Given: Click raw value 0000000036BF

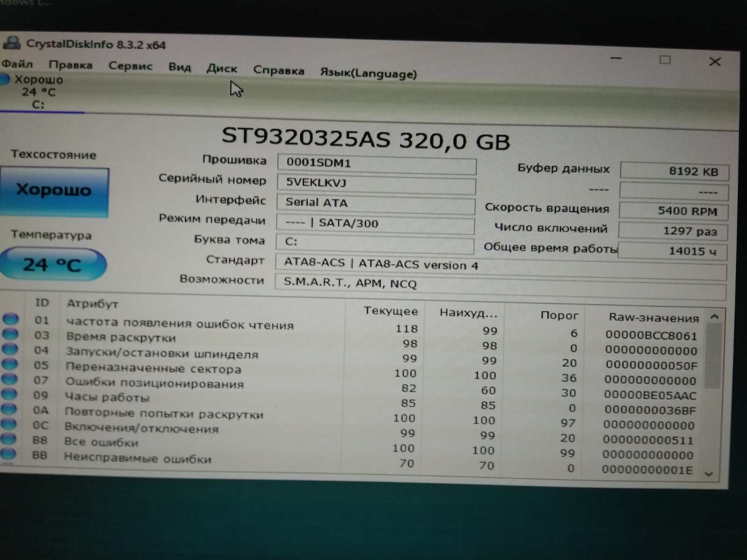Looking at the screenshot, I should (x=649, y=410).
